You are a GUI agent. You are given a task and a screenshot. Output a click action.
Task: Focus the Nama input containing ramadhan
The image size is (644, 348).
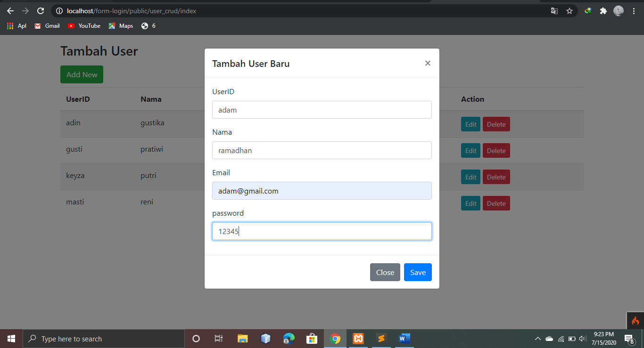[x=322, y=150]
